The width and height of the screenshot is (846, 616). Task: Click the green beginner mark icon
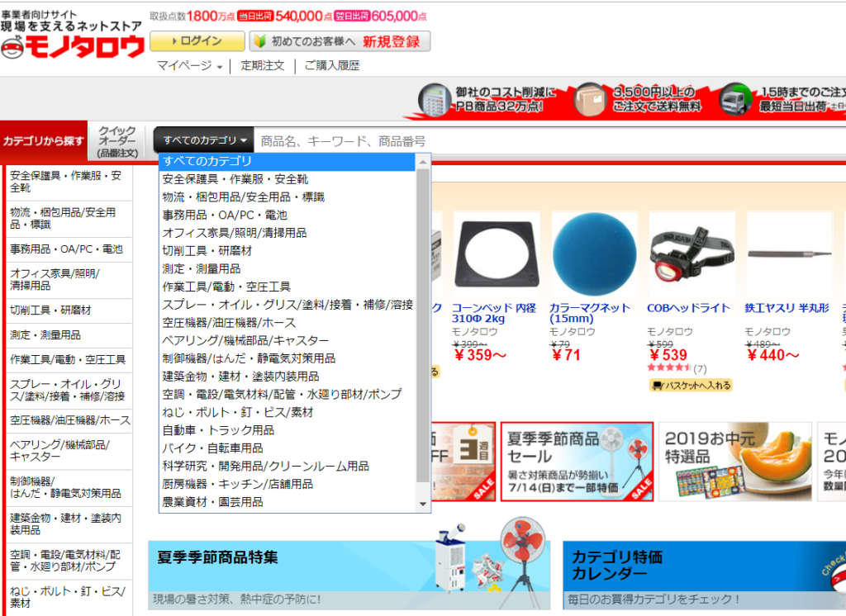click(x=260, y=41)
